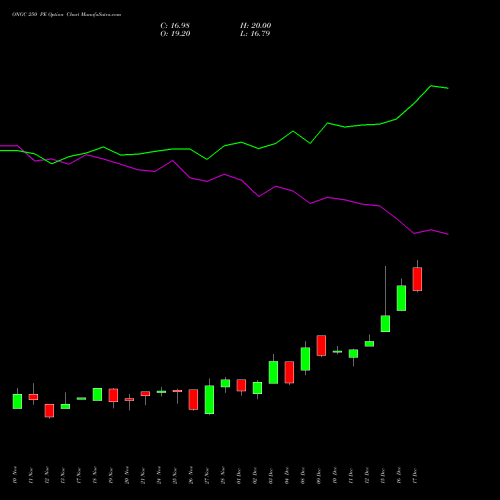The width and height of the screenshot is (500, 500).
Task: Click the close value "C: 16.98"
Action: coord(175,26)
